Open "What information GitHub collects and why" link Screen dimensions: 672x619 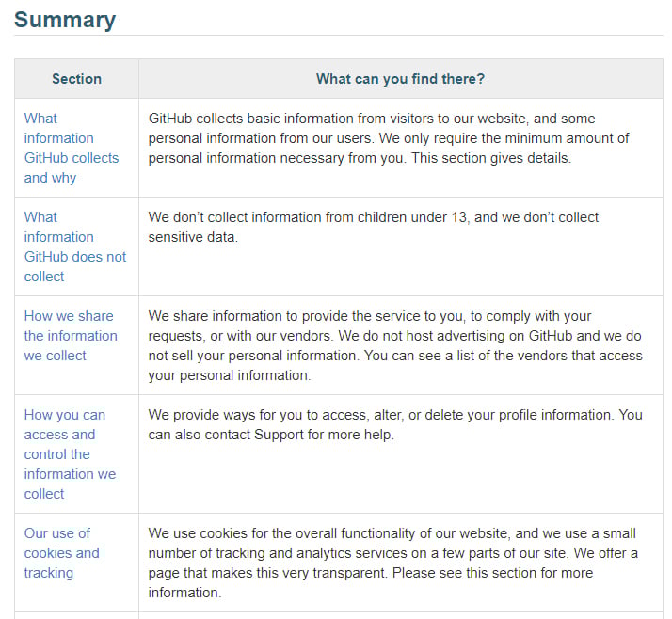(x=72, y=148)
